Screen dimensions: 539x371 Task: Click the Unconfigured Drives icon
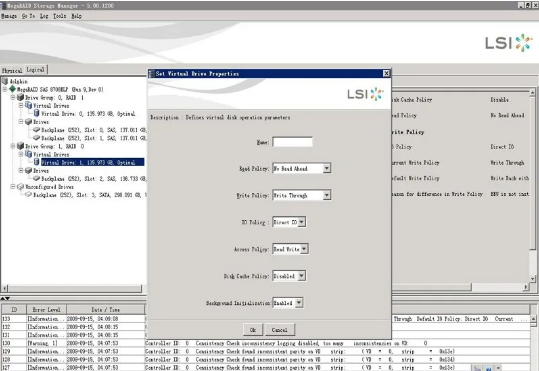[x=21, y=187]
